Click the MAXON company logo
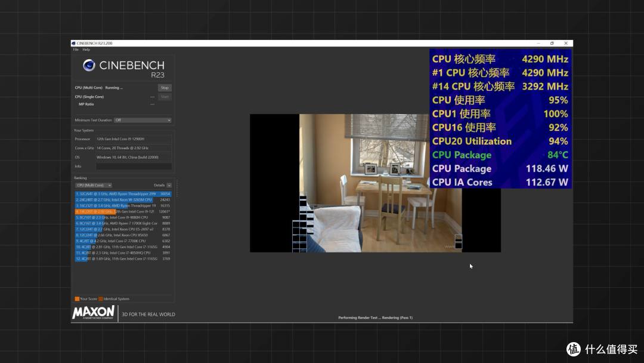Viewport: 644px width, 363px height. (93, 313)
